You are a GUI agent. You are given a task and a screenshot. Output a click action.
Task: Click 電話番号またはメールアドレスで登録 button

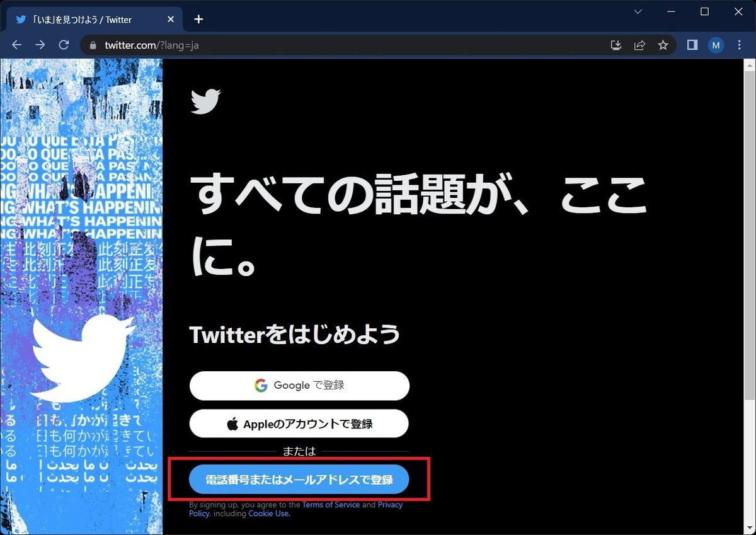(299, 480)
